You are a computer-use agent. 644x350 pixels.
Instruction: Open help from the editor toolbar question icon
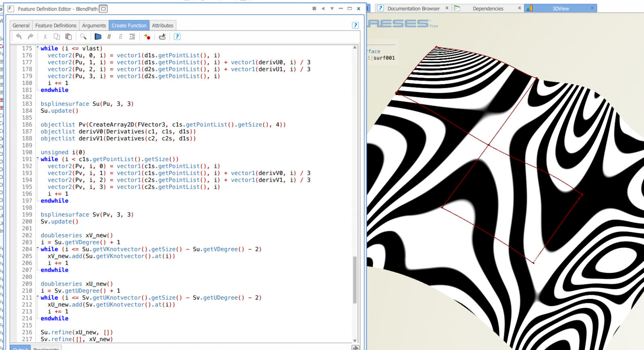point(177,37)
